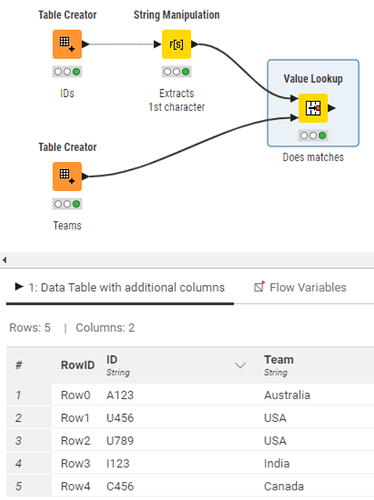Click the horizontal divider bar above output panel
The height and width of the screenshot is (500, 374).
click(x=187, y=260)
